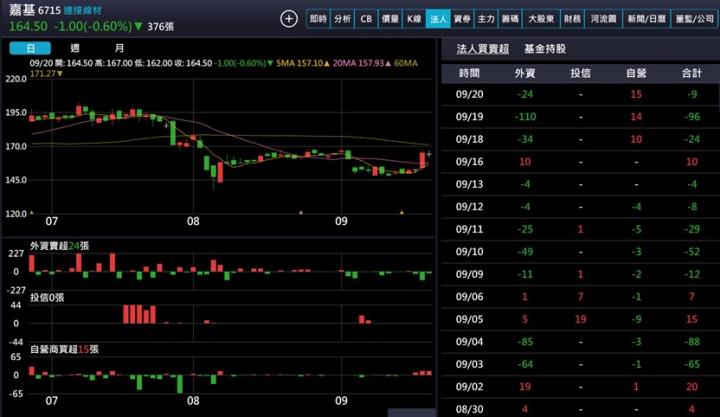Open the 資券 margin tab
720x417 pixels.
(462, 18)
